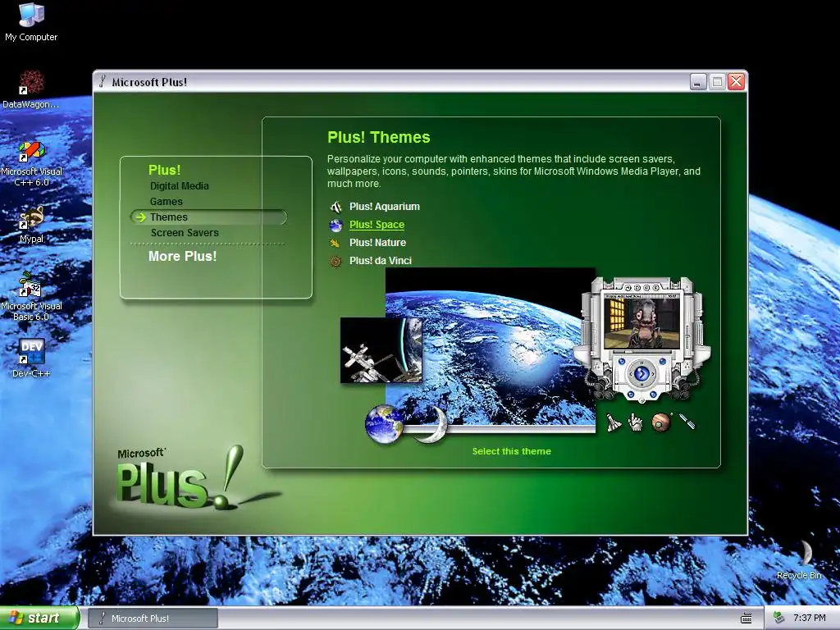Open the More Plus! section

(183, 256)
